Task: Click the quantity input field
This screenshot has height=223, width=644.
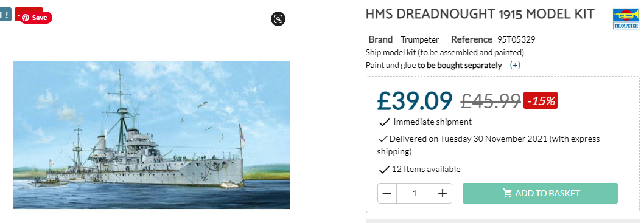Action: (415, 193)
